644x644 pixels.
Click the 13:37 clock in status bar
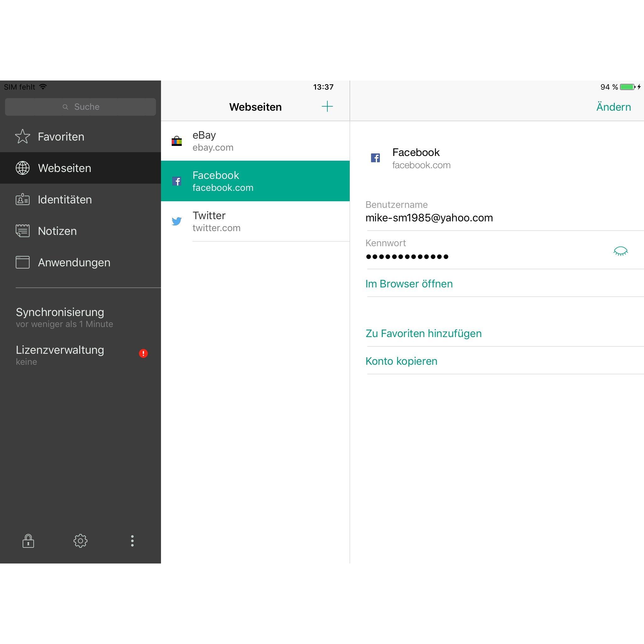[x=323, y=87]
